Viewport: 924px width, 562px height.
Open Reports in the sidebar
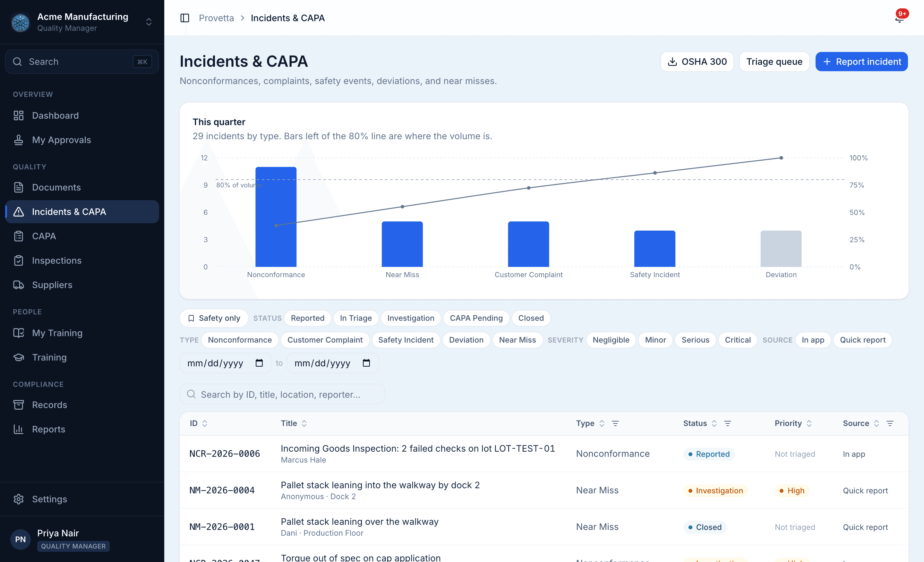82,429
